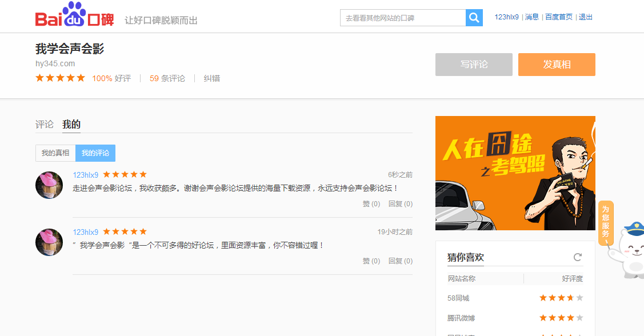Select 我的评论 sub-tab
644x336 pixels.
[x=95, y=153]
